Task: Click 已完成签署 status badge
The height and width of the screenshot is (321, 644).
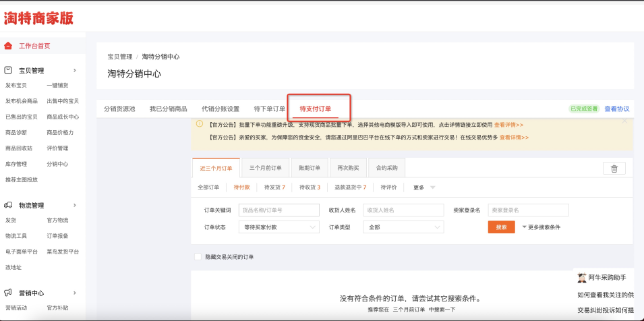Action: click(583, 109)
